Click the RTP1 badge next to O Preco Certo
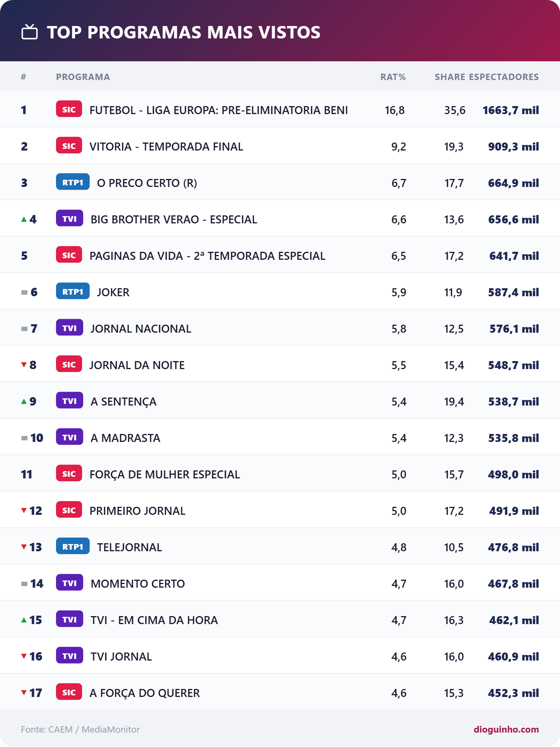The width and height of the screenshot is (560, 747). 73,182
